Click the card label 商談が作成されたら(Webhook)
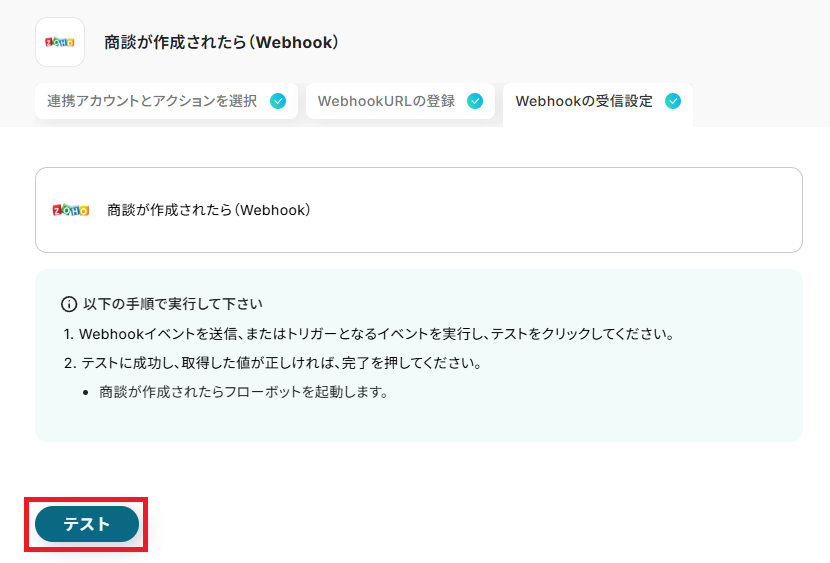This screenshot has width=830, height=563. 209,210
